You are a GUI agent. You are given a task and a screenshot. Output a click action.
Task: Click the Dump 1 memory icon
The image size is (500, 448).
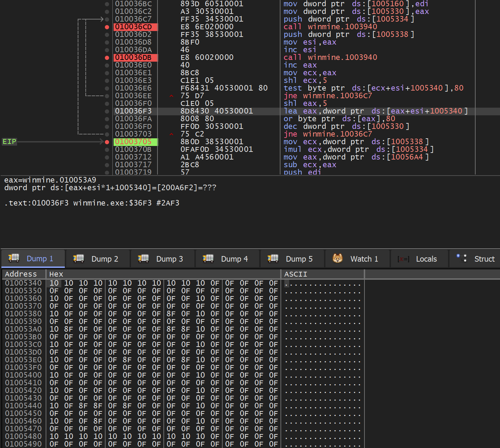(14, 258)
